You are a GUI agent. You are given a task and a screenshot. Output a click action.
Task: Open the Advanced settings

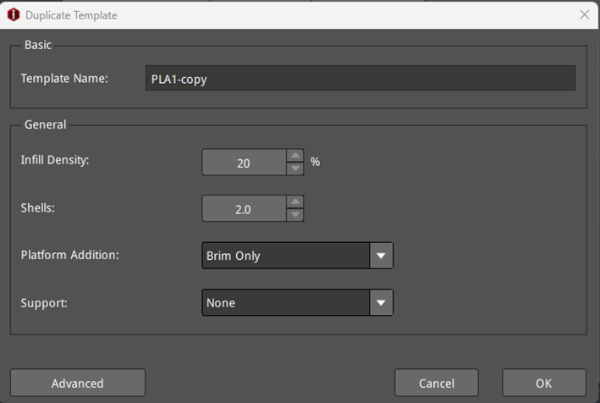tap(78, 382)
